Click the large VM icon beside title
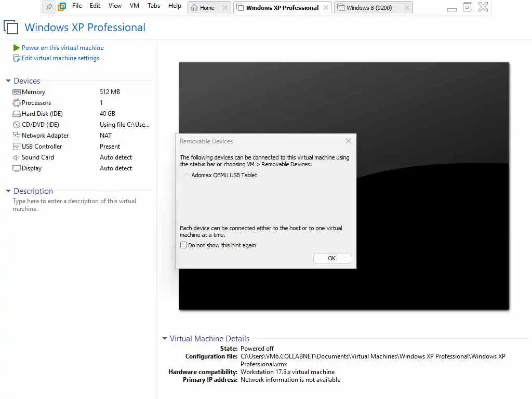This screenshot has height=399, width=532. pyautogui.click(x=11, y=27)
